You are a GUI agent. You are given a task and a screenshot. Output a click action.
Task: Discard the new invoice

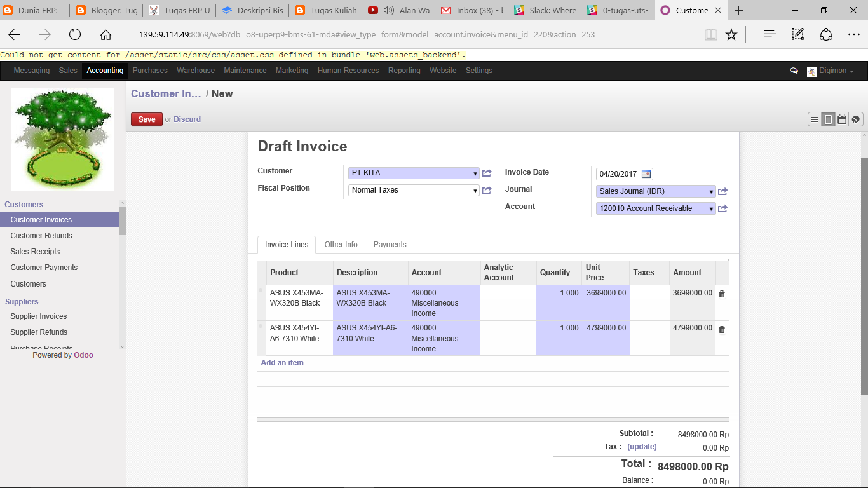coord(187,119)
